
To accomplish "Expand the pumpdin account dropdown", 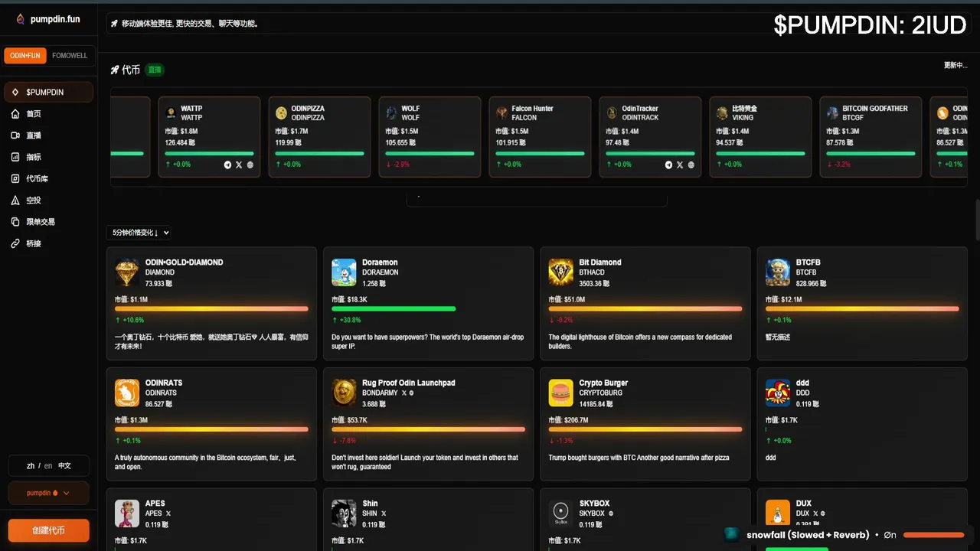I will pyautogui.click(x=48, y=493).
